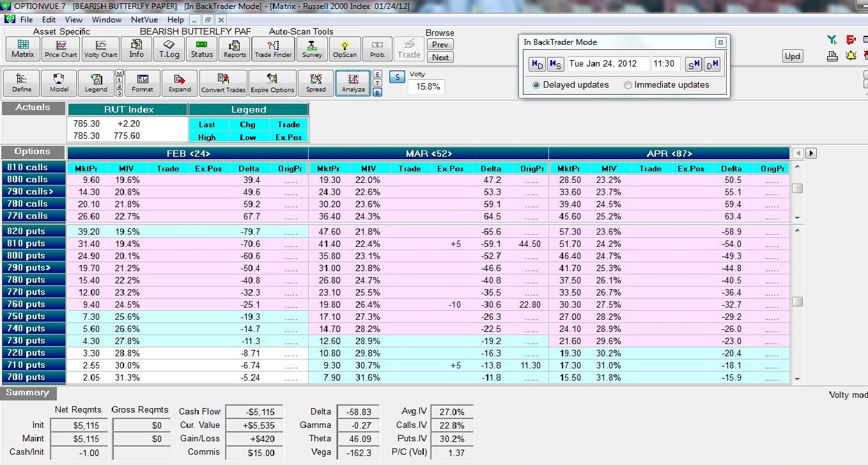Step backward in BackTrader

coord(555,63)
